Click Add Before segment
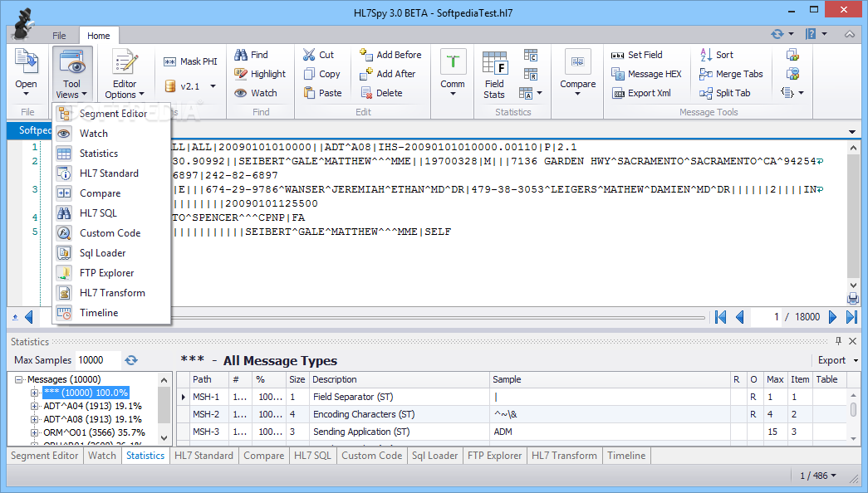868x493 pixels. pos(390,55)
